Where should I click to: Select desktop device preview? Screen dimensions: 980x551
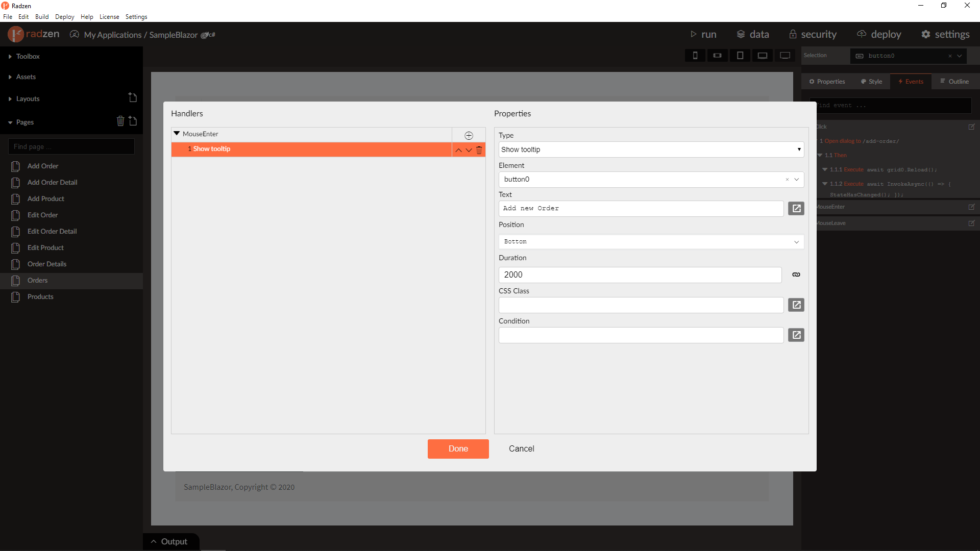pyautogui.click(x=785, y=56)
